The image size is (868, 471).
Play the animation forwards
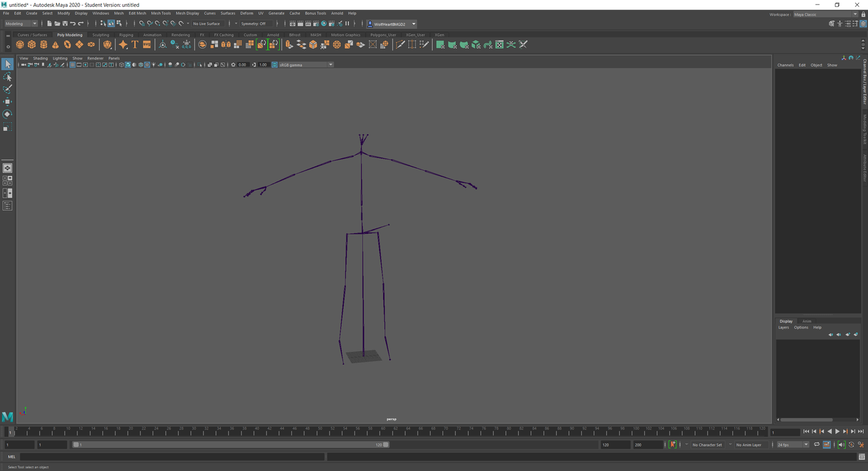point(837,432)
